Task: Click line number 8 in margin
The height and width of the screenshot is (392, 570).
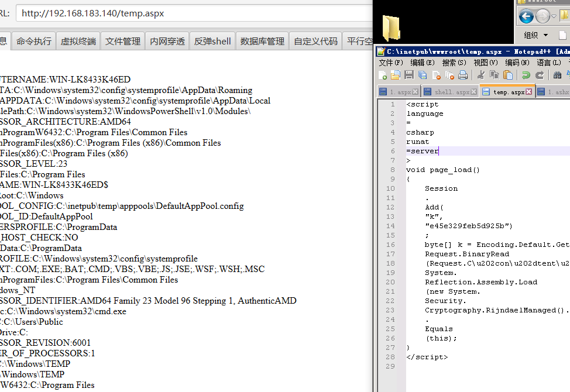Action: click(393, 170)
